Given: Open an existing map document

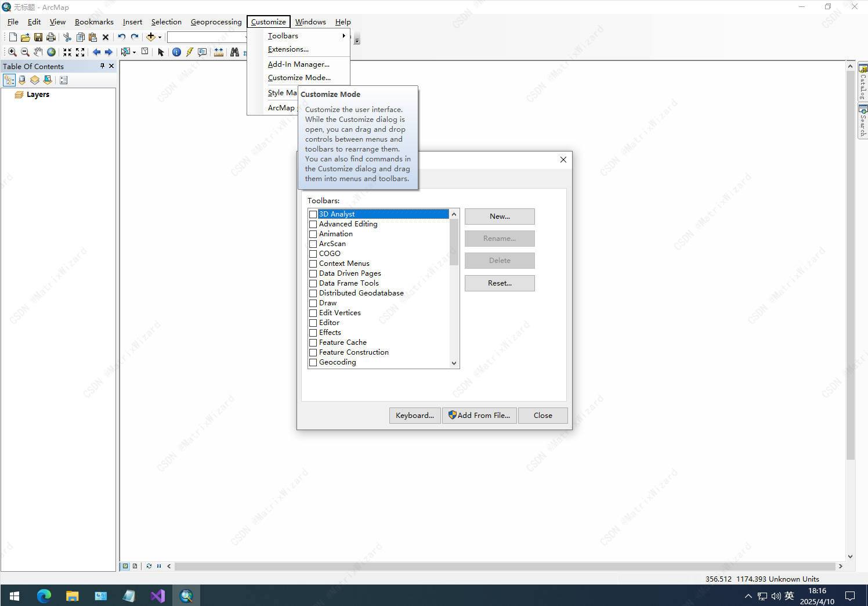Looking at the screenshot, I should 26,37.
